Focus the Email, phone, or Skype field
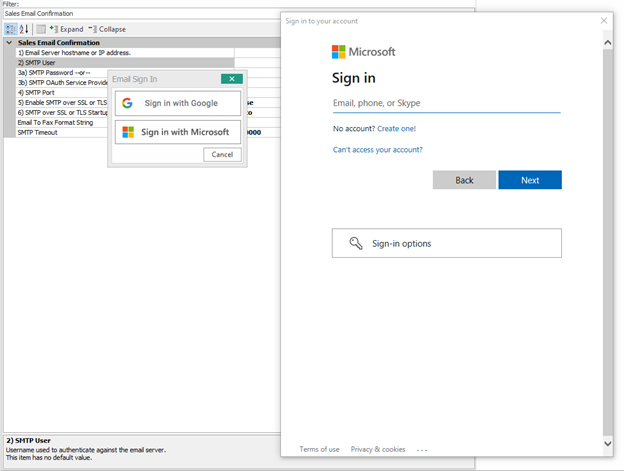Image resolution: width=624 pixels, height=471 pixels. (x=446, y=103)
